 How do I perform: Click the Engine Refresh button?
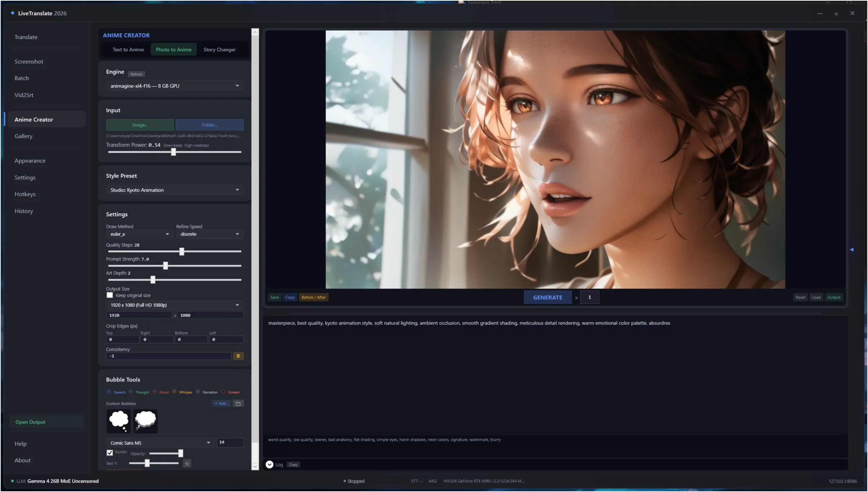click(136, 74)
